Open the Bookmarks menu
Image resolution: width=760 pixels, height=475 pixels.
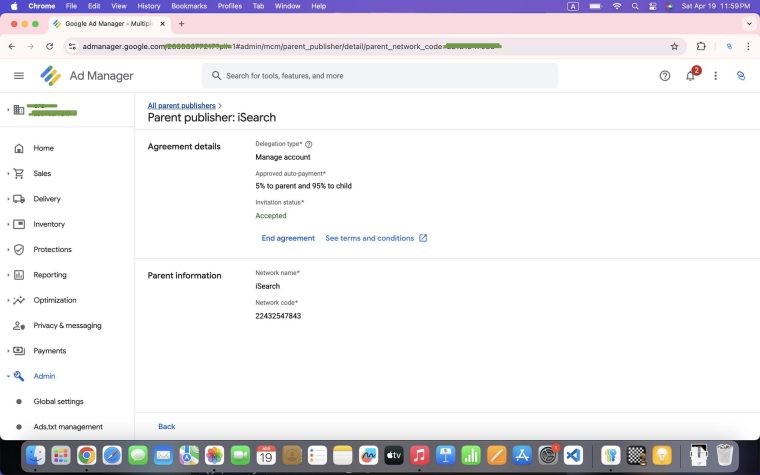point(189,6)
